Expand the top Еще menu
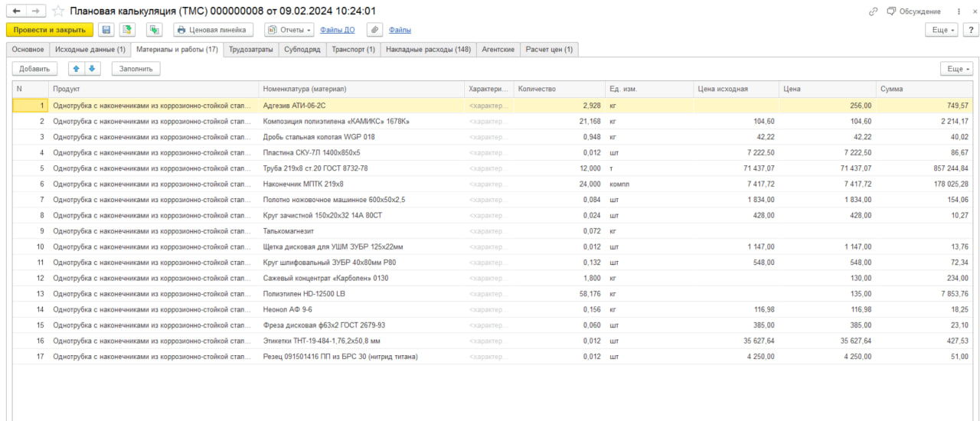Viewport: 980px width, 421px height. pos(941,30)
